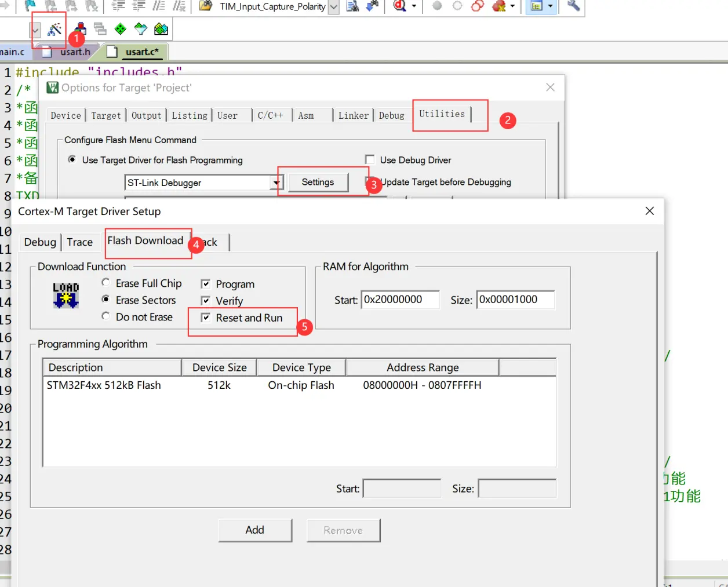Switch to the Flash Download tab
This screenshot has height=587, width=728.
145,241
